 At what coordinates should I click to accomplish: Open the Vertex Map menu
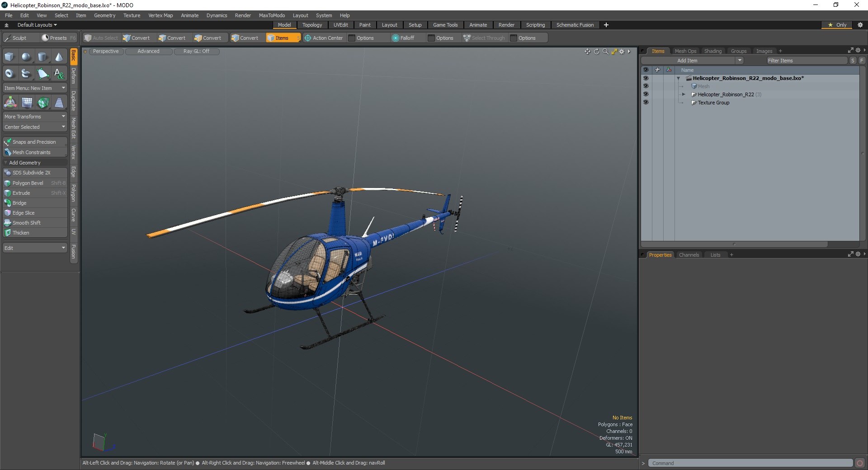160,15
